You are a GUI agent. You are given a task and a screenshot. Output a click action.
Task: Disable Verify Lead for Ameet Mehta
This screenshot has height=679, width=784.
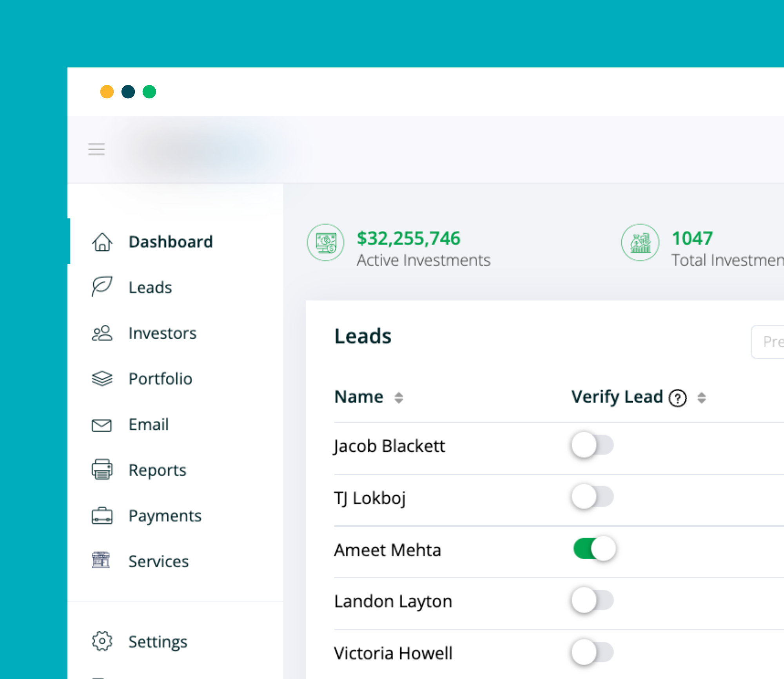594,549
